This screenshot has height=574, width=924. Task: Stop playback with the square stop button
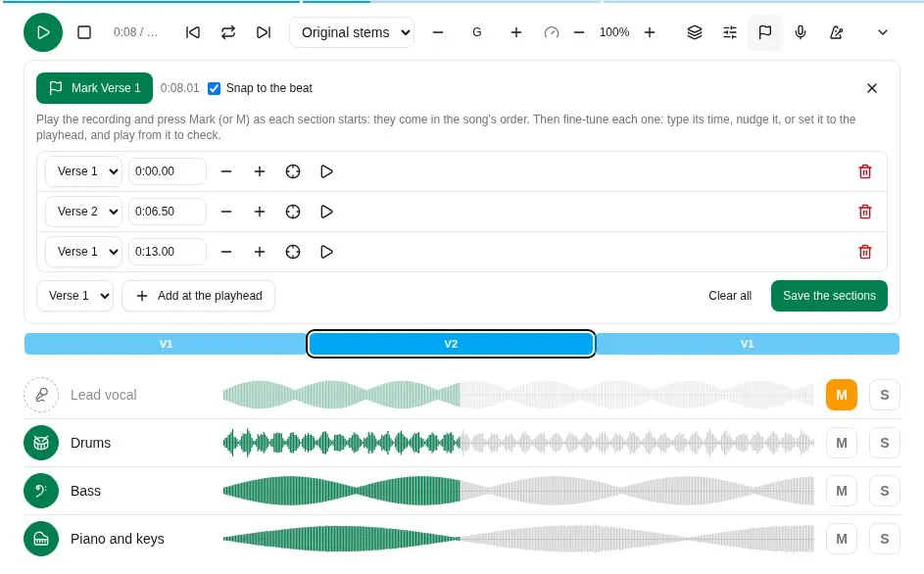tap(84, 32)
